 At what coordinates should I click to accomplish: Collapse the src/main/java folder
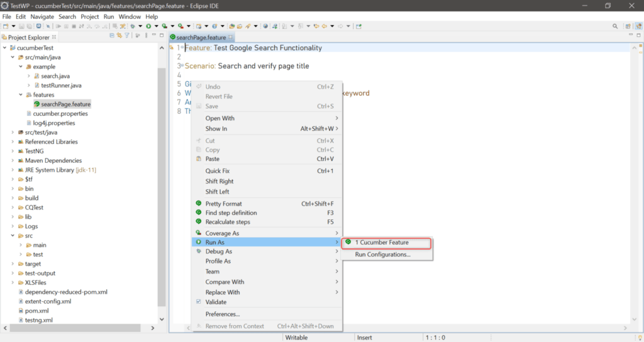(13, 57)
